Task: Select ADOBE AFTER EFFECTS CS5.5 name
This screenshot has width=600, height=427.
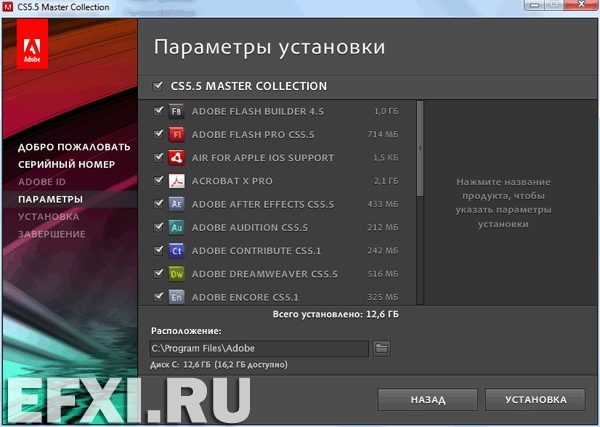Action: click(x=263, y=204)
